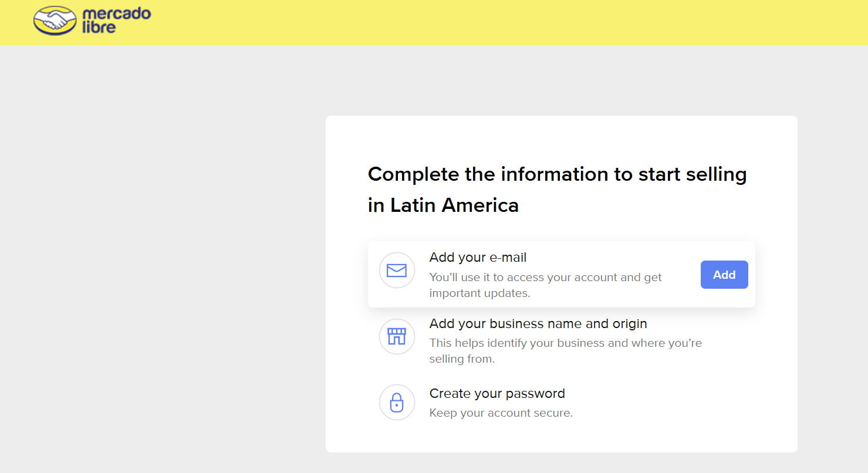This screenshot has width=868, height=473.
Task: Select the "Create your password" step title
Action: (x=497, y=393)
